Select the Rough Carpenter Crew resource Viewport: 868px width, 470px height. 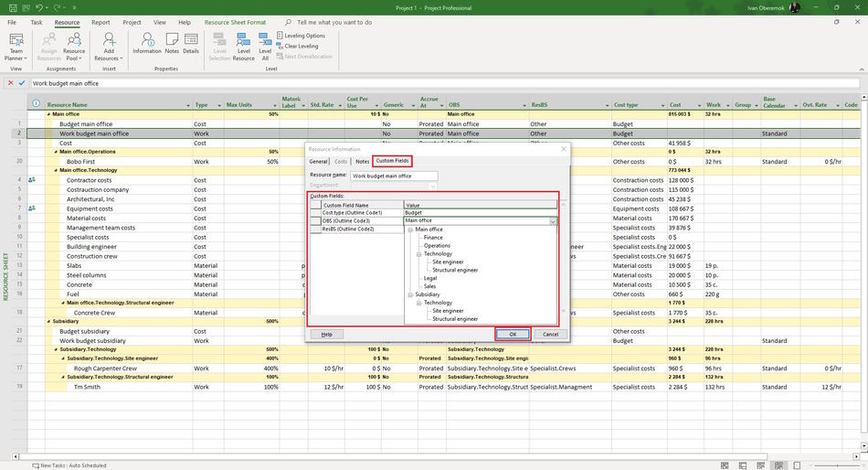coord(105,368)
